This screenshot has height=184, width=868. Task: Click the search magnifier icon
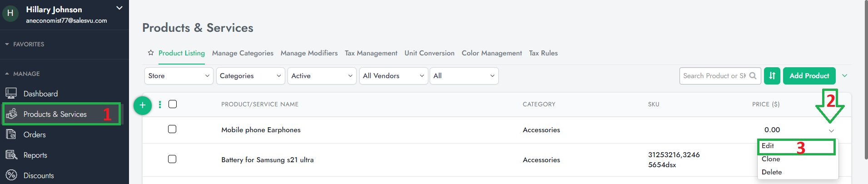point(753,76)
